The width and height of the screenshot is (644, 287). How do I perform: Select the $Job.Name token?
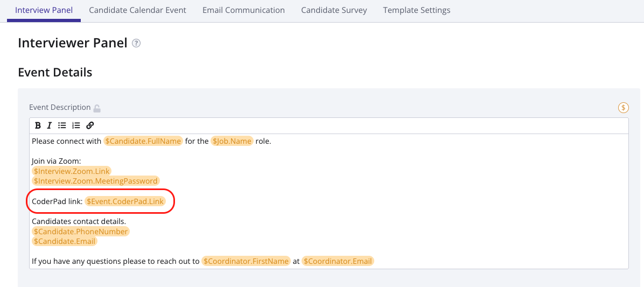point(232,141)
